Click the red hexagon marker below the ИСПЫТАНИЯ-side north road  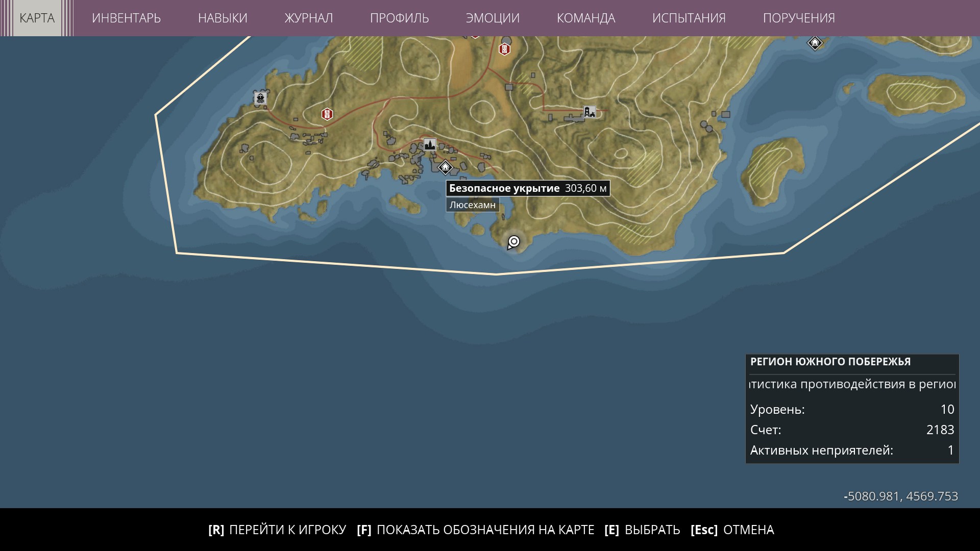coord(504,49)
